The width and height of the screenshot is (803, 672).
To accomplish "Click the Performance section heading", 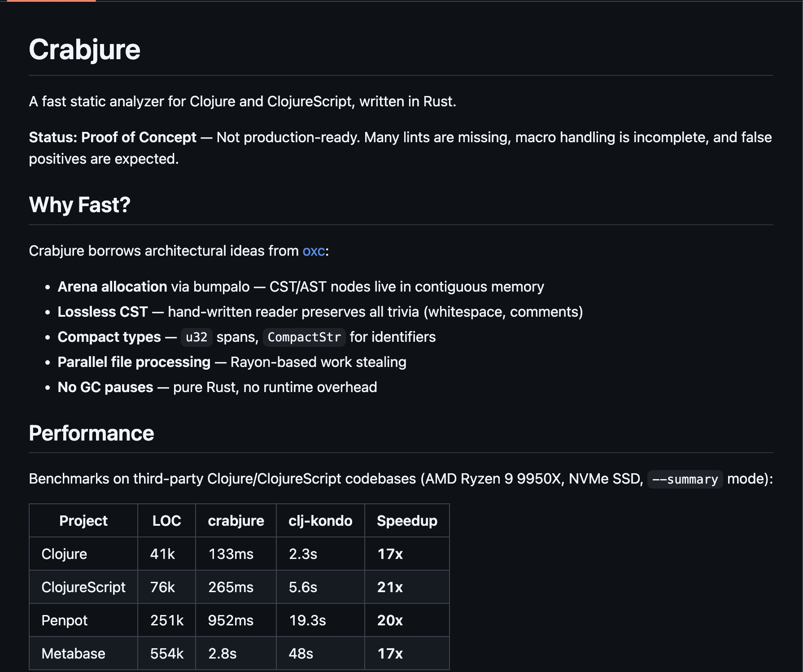I will point(91,433).
